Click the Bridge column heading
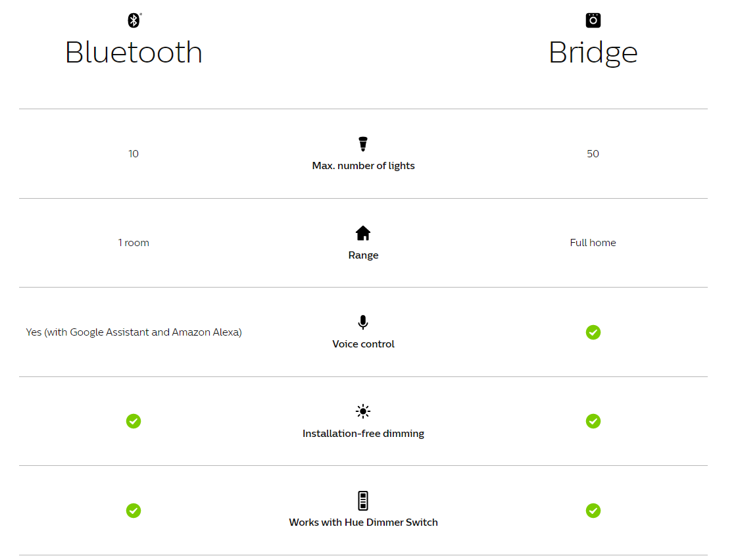This screenshot has height=560, width=738. [593, 53]
